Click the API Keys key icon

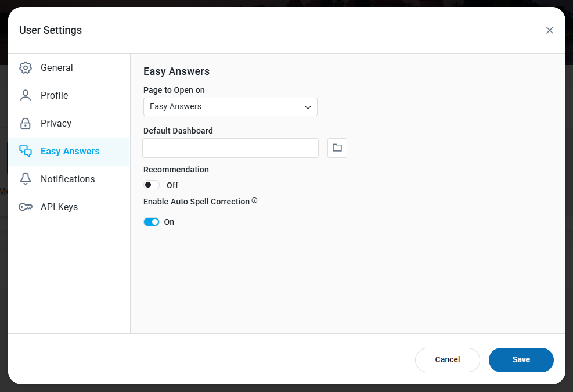click(x=26, y=207)
